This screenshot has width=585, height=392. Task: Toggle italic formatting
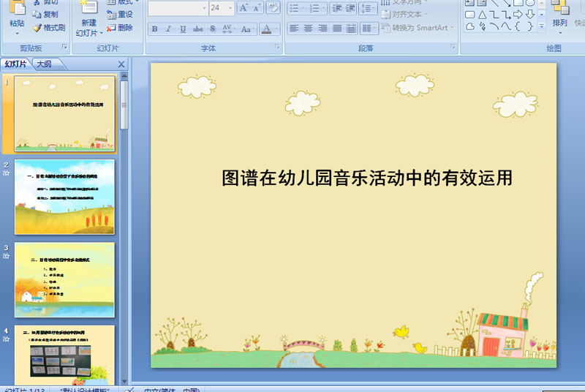click(169, 29)
